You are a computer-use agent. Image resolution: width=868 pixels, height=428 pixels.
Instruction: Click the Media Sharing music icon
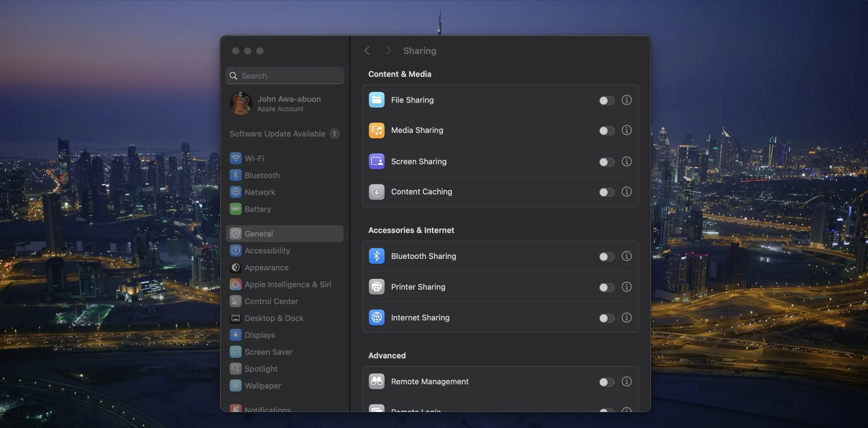click(376, 130)
